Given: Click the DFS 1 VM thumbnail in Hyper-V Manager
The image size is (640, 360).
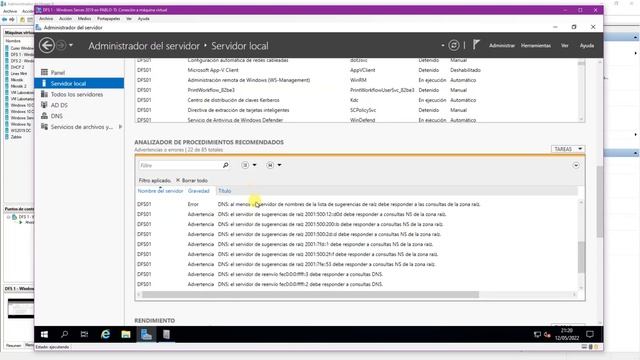Looking at the screenshot, I should point(21,309).
